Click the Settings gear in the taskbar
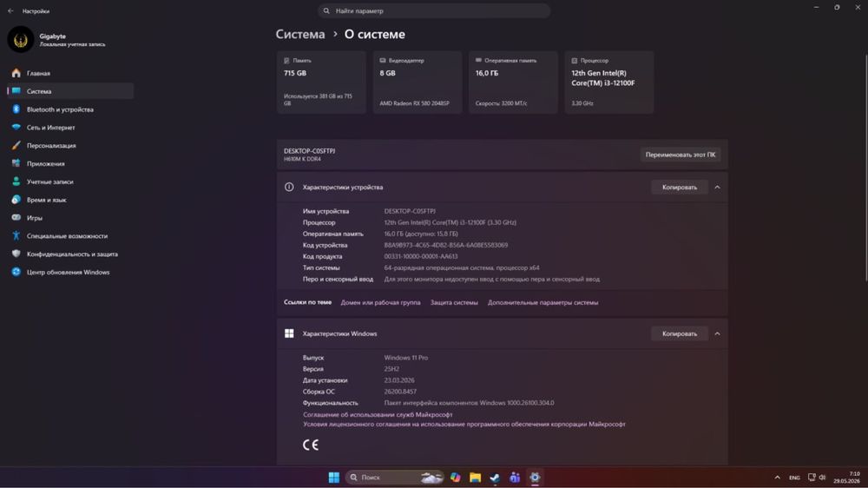The image size is (868, 488). (535, 478)
